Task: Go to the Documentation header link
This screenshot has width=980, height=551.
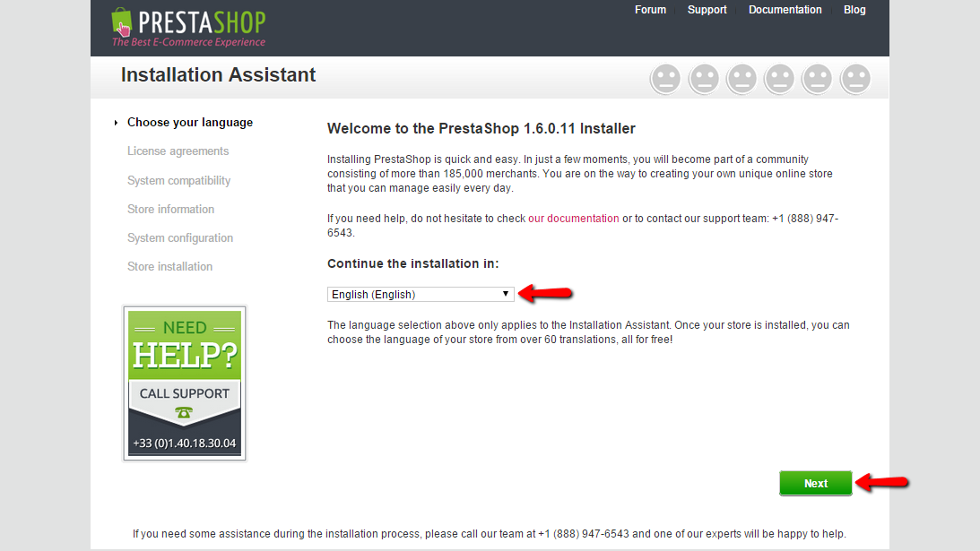Action: tap(785, 10)
